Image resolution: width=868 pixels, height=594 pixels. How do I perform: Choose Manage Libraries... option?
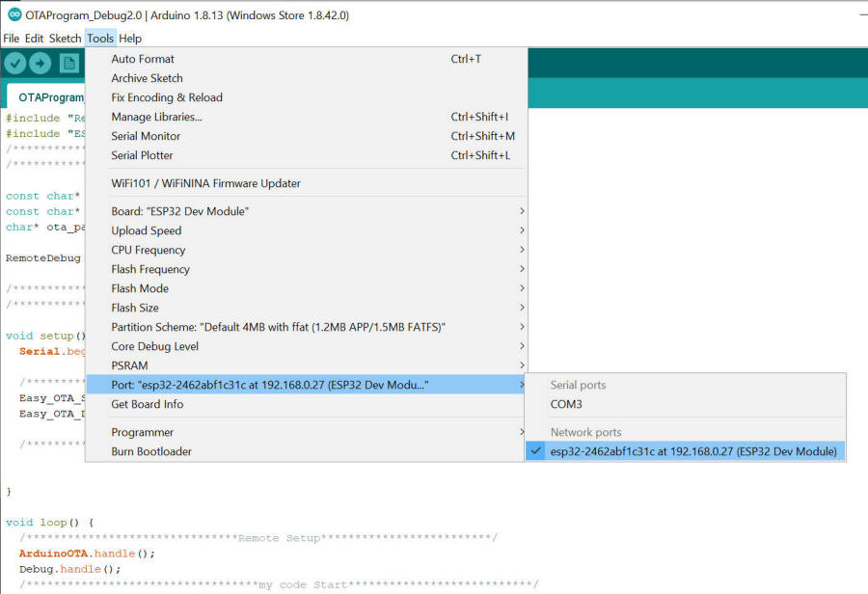click(156, 117)
